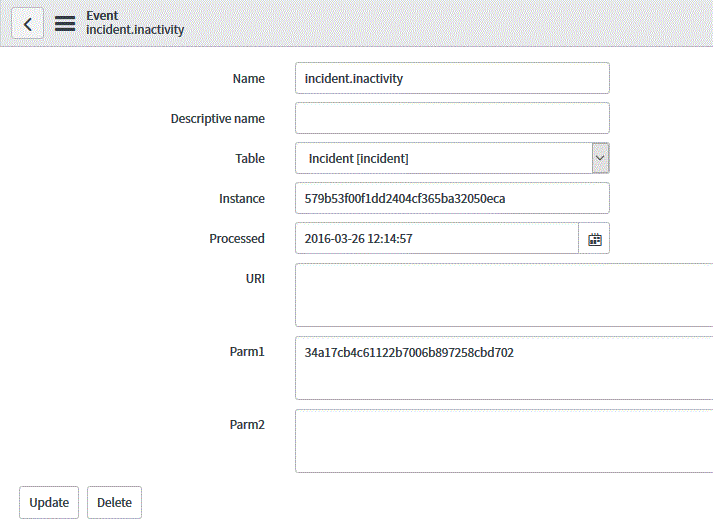Click into the Processed date text field
Image resolution: width=713 pixels, height=525 pixels.
[x=437, y=239]
